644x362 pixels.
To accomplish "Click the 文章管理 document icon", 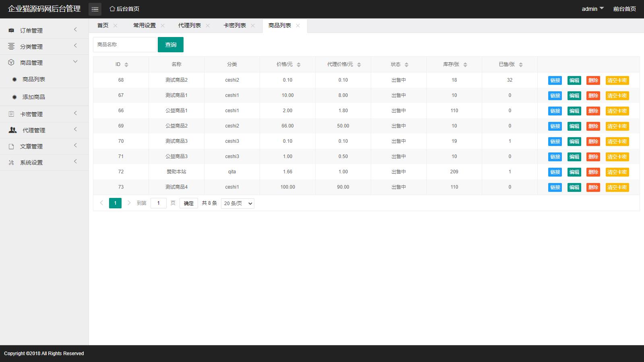I will pyautogui.click(x=11, y=146).
